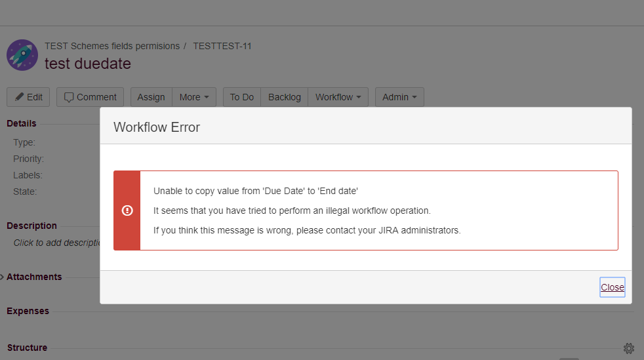Click the red error exclamation icon
Image resolution: width=644 pixels, height=360 pixels.
[127, 210]
